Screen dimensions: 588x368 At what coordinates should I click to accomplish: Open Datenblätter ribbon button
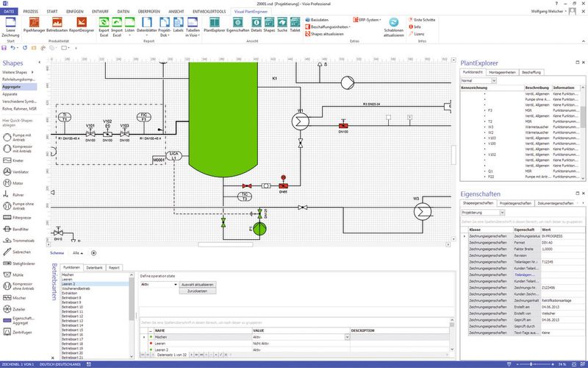[146, 27]
